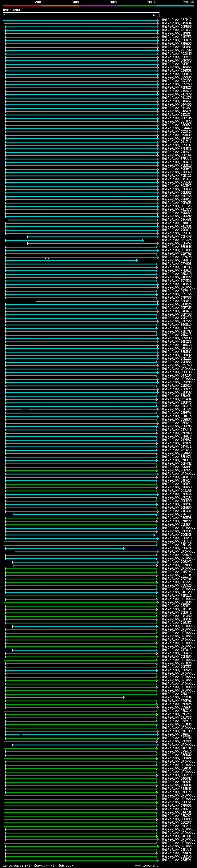197x868 pixels.
Task: Select the UniRef100_P41381 label
Action: pyautogui.click(x=177, y=226)
